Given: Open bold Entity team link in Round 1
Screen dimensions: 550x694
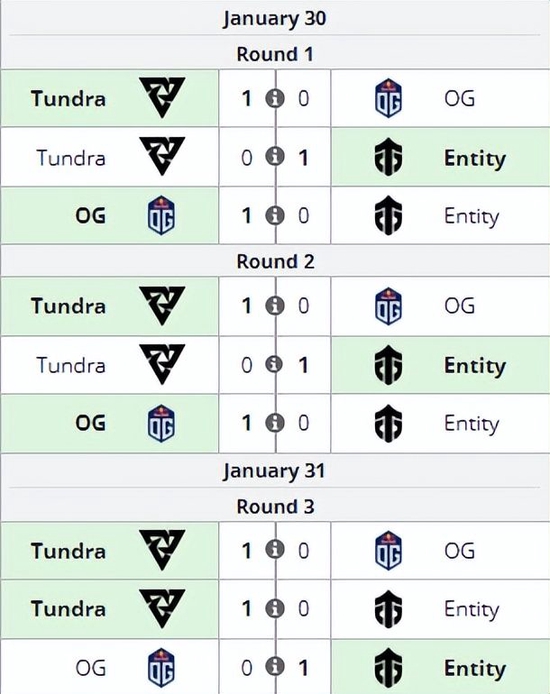Looking at the screenshot, I should (x=475, y=158).
